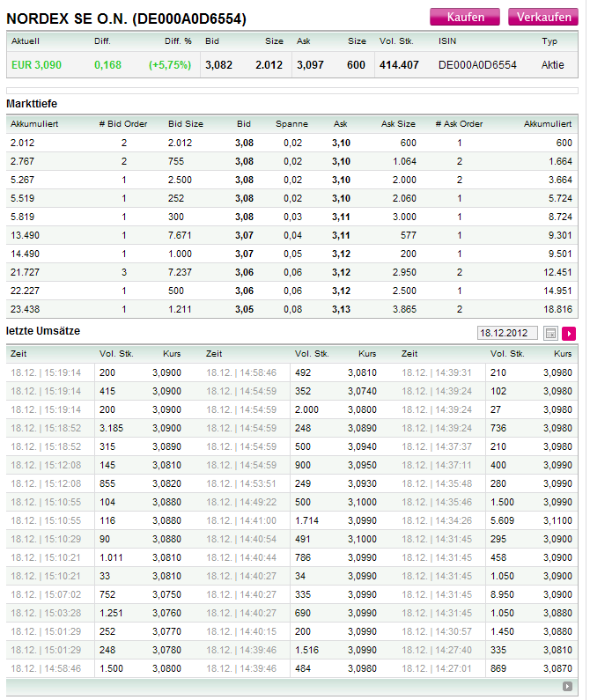Viewport: 590px width, 700px height.
Task: Click the # Ask Order column header
Action: click(x=459, y=123)
